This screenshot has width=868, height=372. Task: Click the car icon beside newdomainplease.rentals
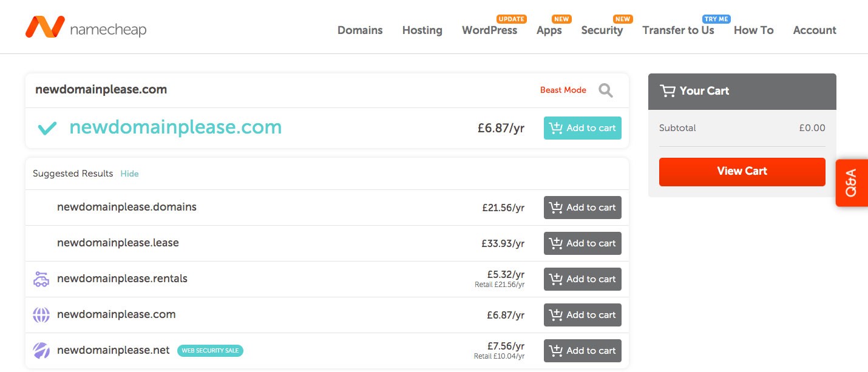pos(41,279)
